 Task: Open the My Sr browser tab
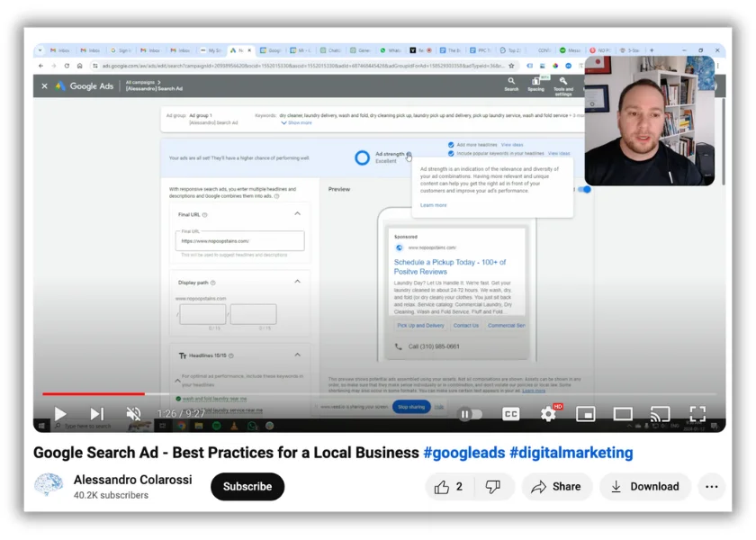pos(211,50)
